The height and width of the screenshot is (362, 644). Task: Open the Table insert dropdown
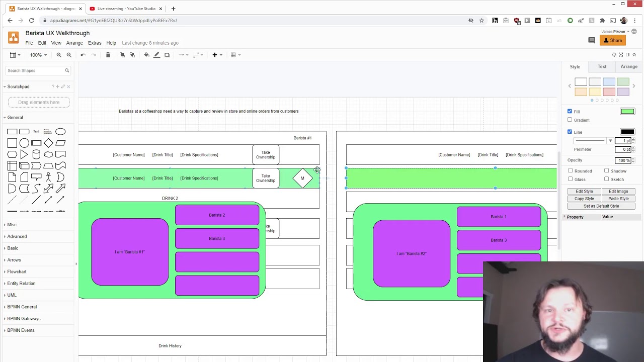pyautogui.click(x=235, y=55)
